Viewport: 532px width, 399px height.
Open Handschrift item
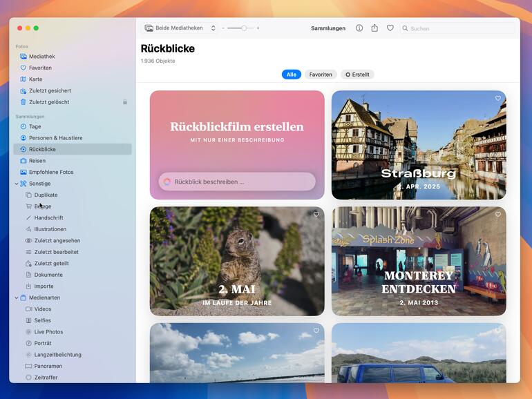[x=72, y=217]
